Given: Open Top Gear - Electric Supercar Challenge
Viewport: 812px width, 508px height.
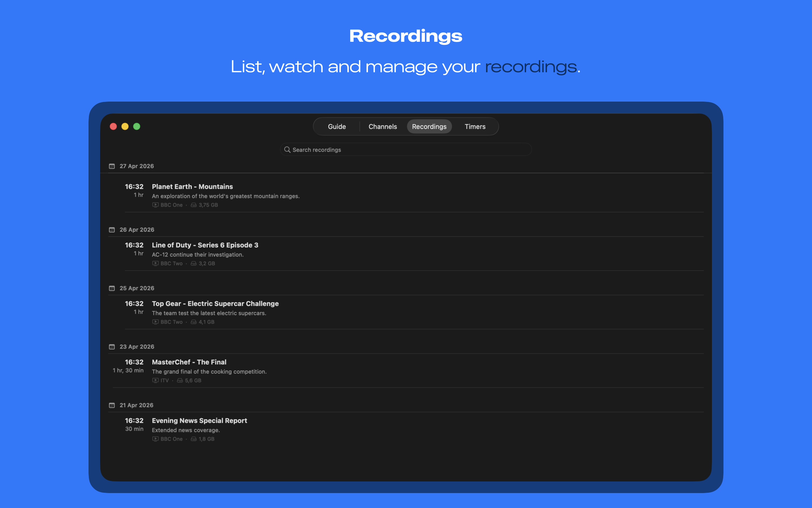Looking at the screenshot, I should [215, 303].
